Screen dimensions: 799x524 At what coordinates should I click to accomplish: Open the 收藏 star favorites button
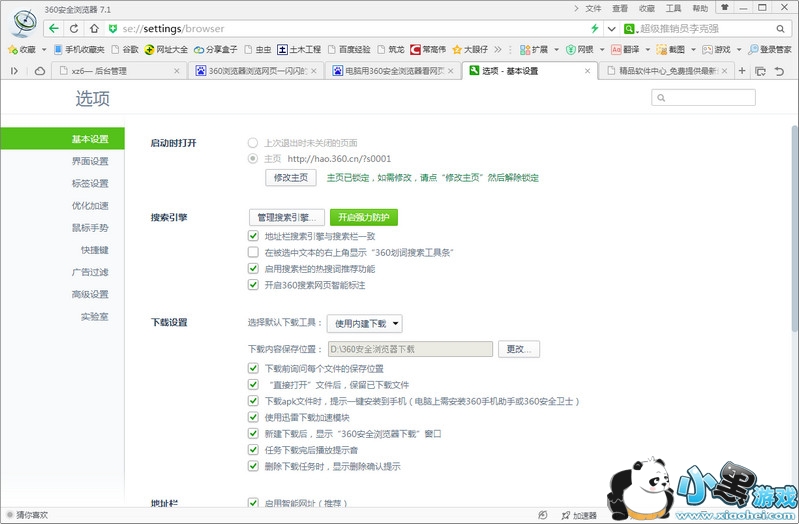click(22, 49)
